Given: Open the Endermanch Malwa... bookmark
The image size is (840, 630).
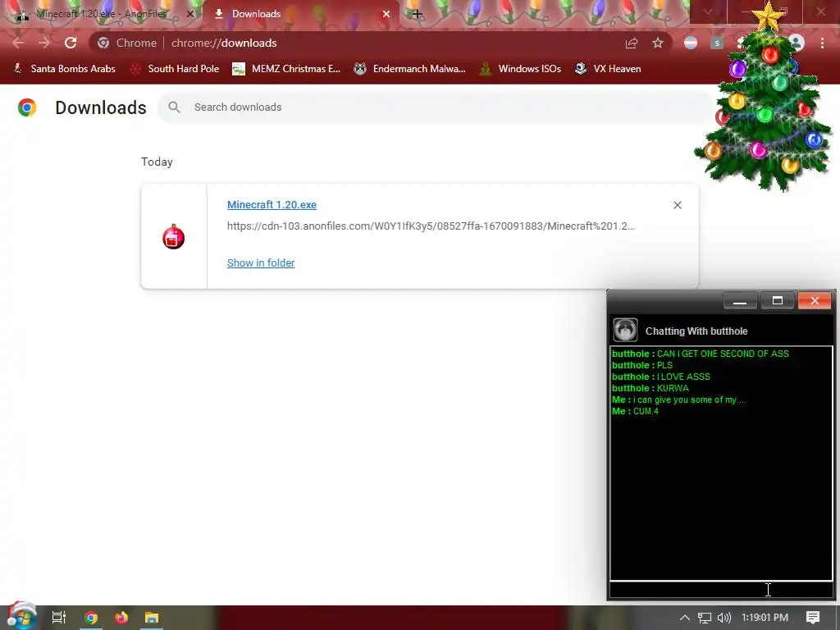Looking at the screenshot, I should (410, 69).
